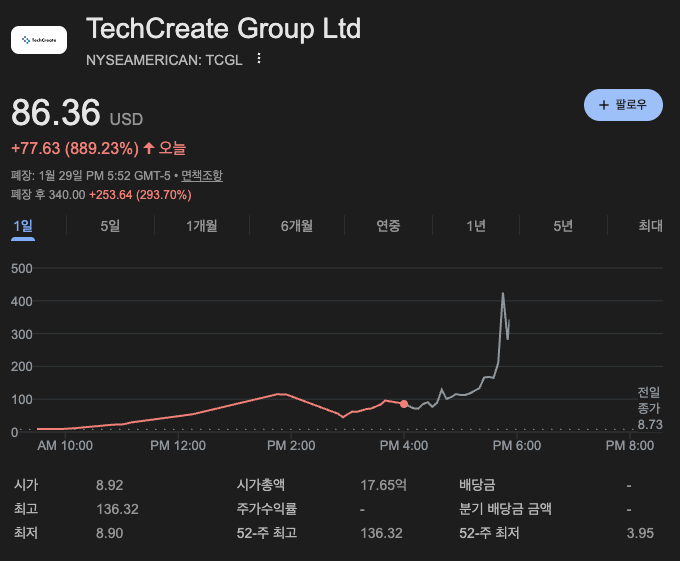The image size is (680, 561).
Task: Click the 시가총액 value 17.65억
Action: pyautogui.click(x=383, y=485)
